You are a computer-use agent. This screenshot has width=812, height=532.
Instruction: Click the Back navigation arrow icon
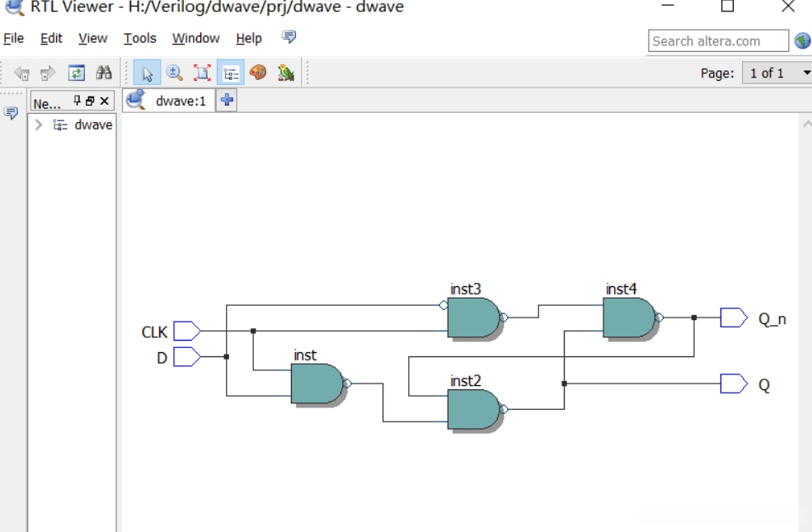coord(21,73)
